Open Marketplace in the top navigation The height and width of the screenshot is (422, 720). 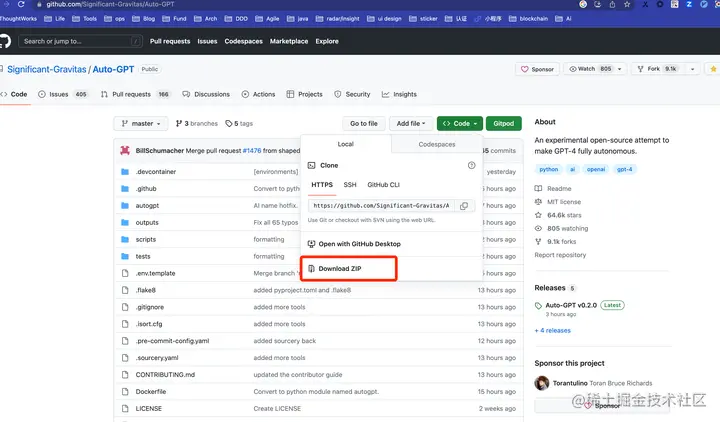pos(289,41)
